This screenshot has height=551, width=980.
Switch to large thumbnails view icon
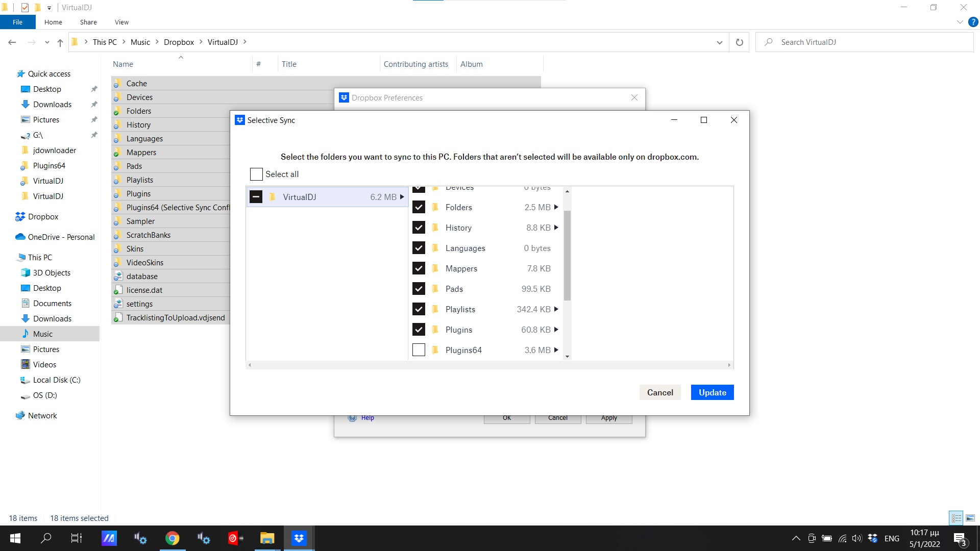pos(970,518)
